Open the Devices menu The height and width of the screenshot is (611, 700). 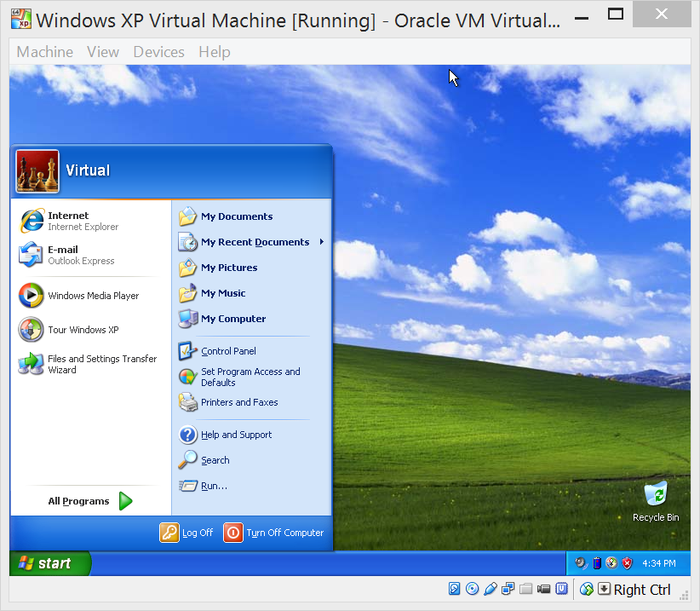coord(158,52)
